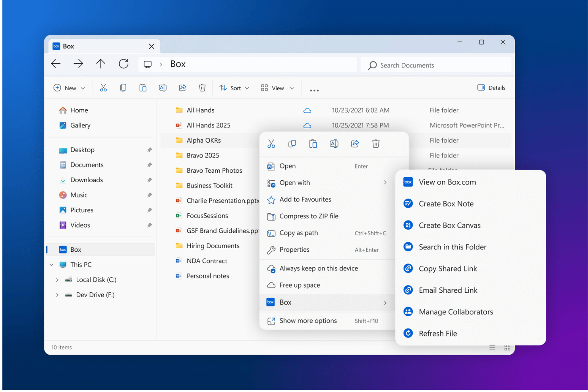Image resolution: width=588 pixels, height=392 pixels.
Task: Select Always keep on this device
Action: 328,268
